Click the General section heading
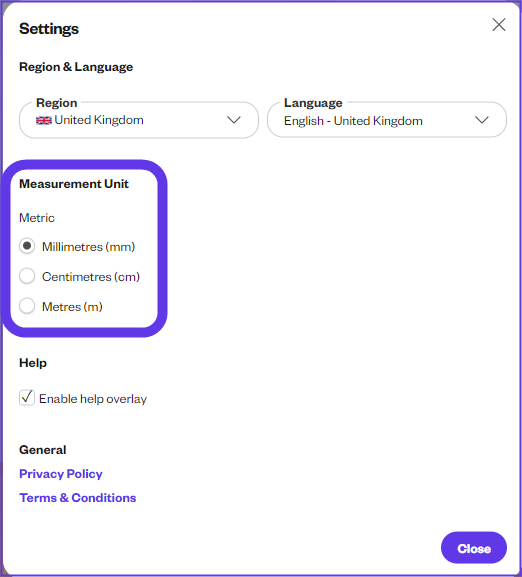This screenshot has width=522, height=577. click(43, 450)
